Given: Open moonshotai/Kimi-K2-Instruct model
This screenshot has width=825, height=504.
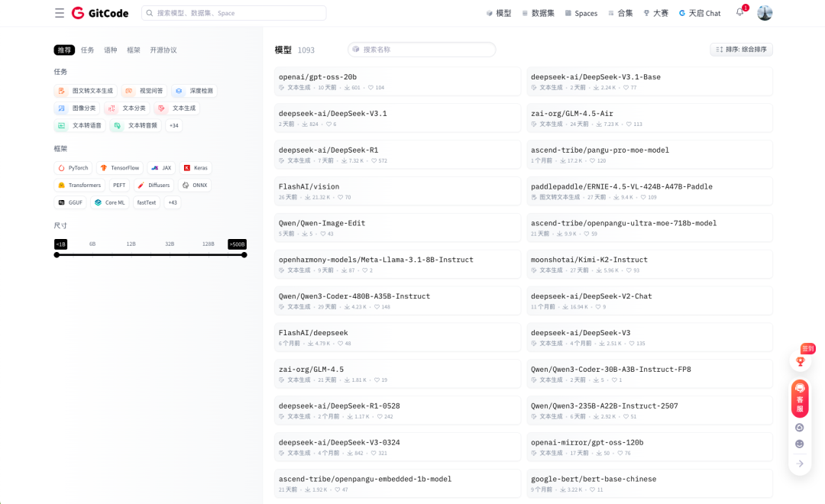Looking at the screenshot, I should tap(649, 264).
